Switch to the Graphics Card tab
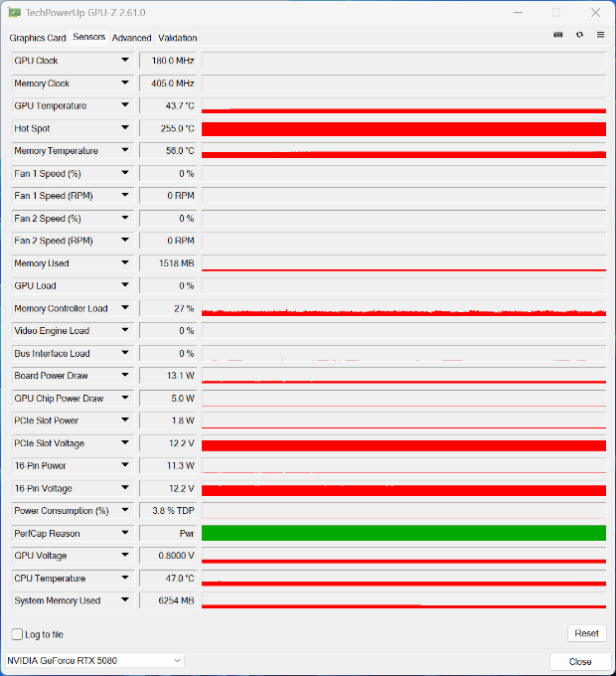Viewport: 616px width, 676px height. [38, 38]
